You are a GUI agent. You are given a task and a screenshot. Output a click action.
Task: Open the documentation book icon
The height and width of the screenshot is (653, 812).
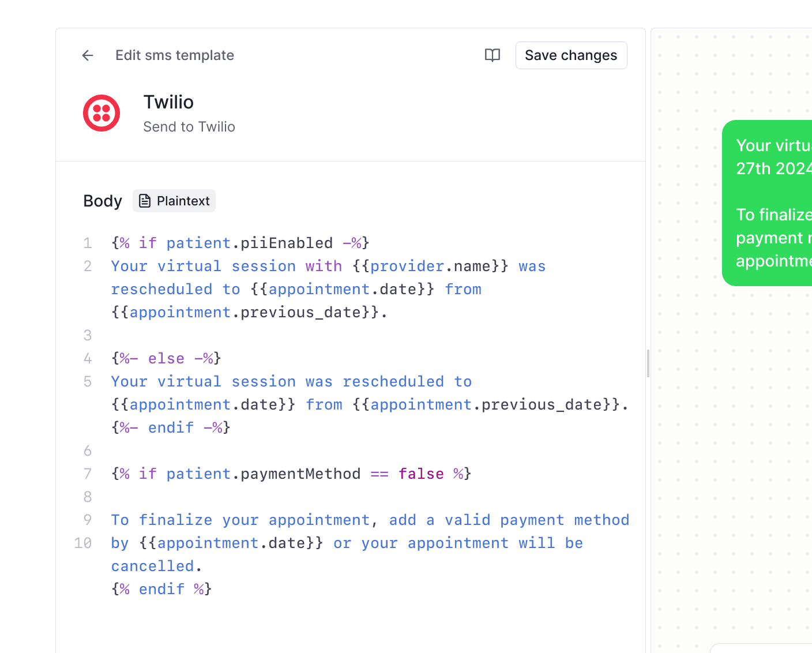click(492, 55)
